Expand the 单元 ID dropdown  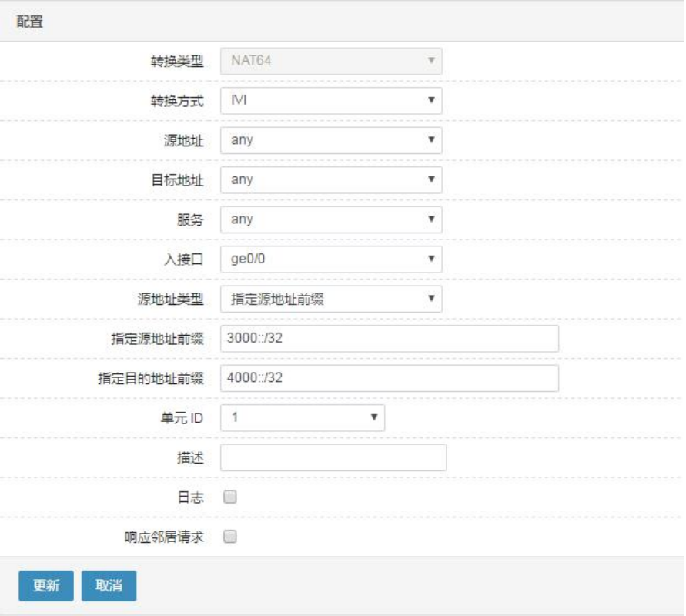[303, 418]
